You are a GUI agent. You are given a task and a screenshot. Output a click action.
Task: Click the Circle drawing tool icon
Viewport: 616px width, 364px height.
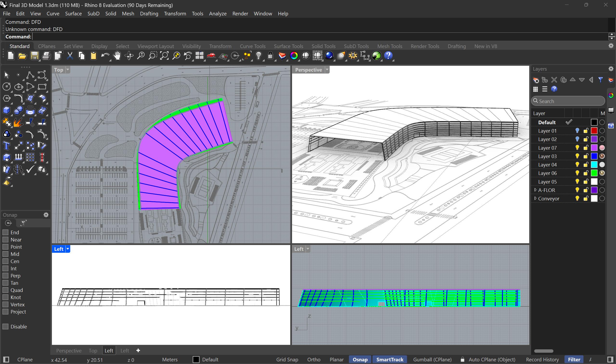[x=6, y=86]
